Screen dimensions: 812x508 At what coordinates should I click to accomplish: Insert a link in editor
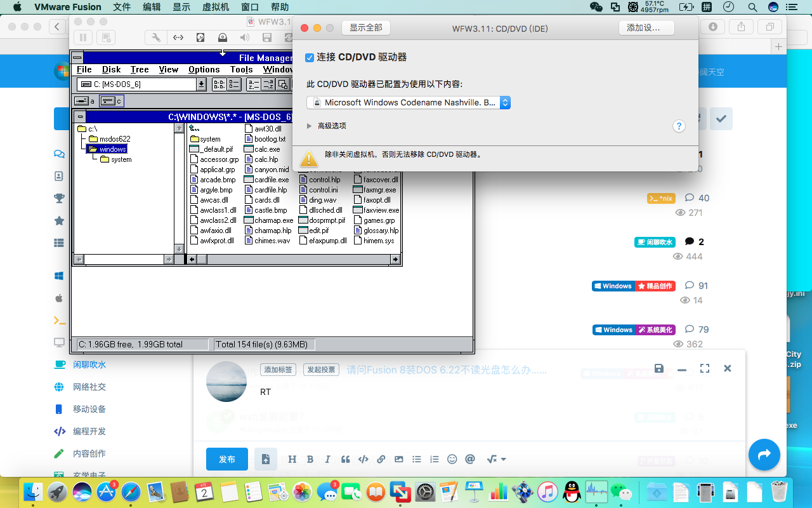tap(381, 459)
